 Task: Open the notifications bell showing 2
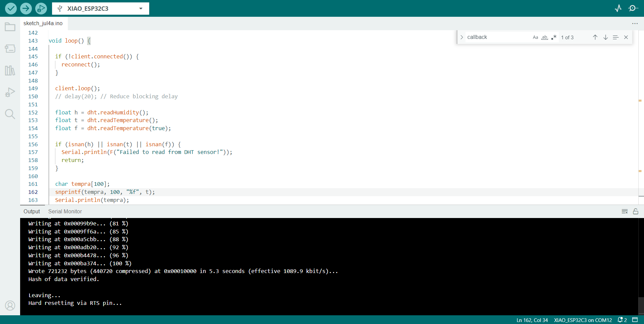click(622, 320)
